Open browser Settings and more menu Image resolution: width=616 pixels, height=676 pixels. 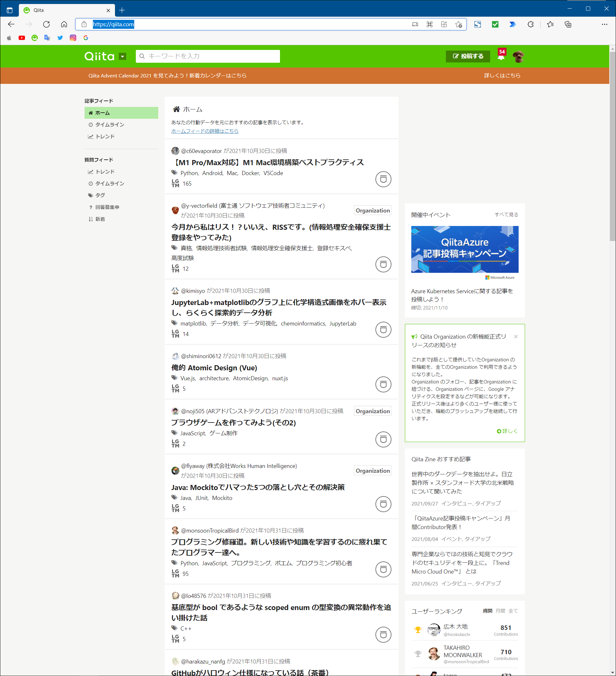[x=604, y=24]
